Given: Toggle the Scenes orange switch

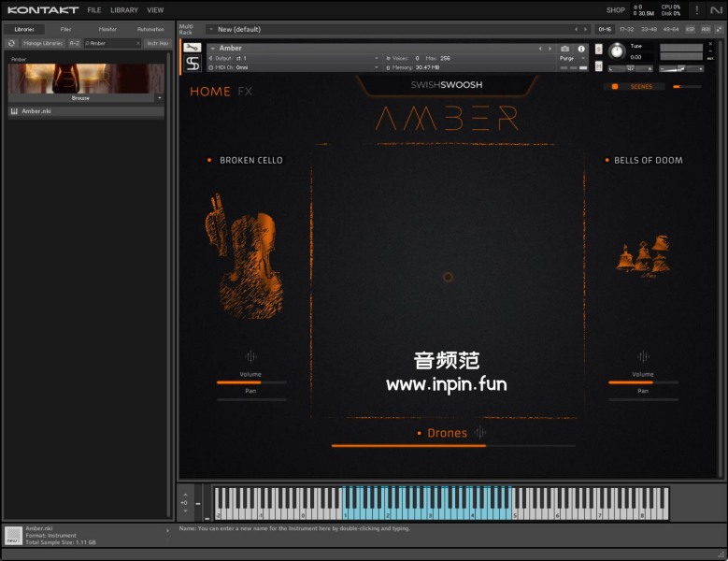Looking at the screenshot, I should (x=615, y=87).
